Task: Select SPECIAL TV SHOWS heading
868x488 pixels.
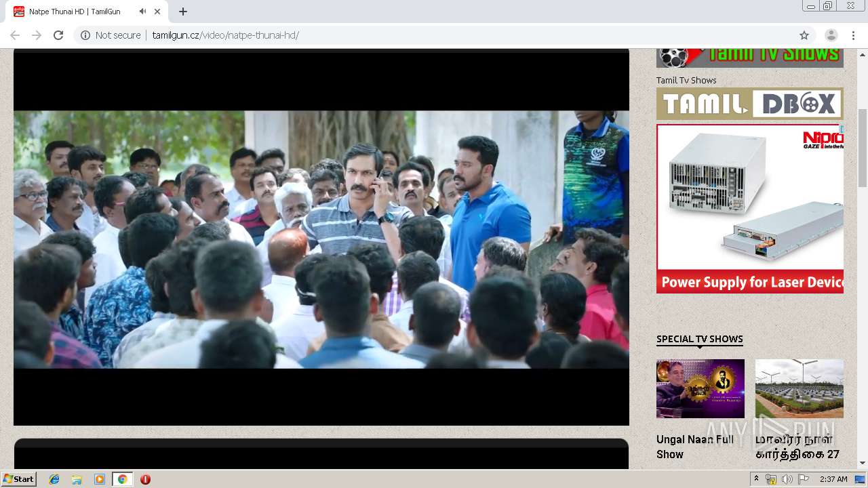Action: pos(700,339)
